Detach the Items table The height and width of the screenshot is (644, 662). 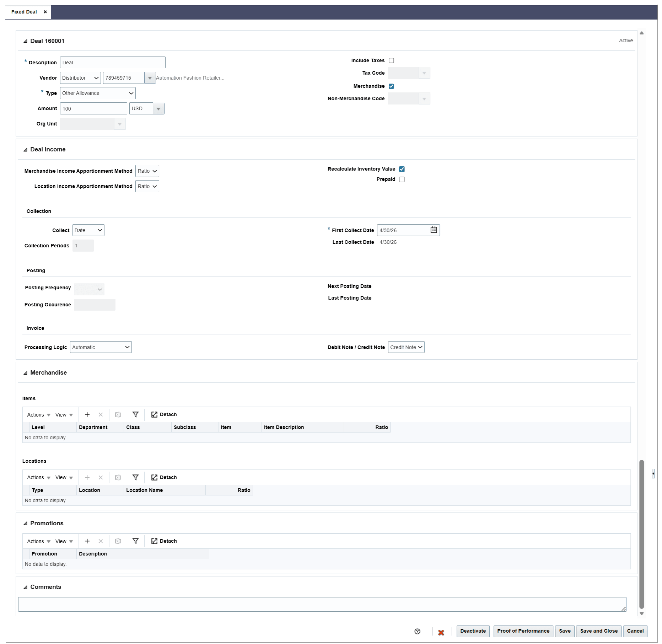tap(164, 415)
